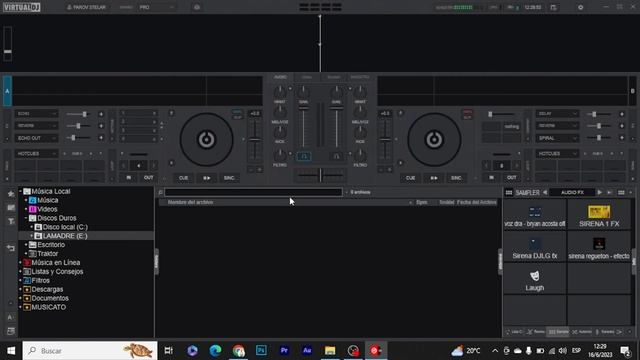This screenshot has width=640, height=360.
Task: Trigger the Laugh sample pad
Action: tap(535, 280)
